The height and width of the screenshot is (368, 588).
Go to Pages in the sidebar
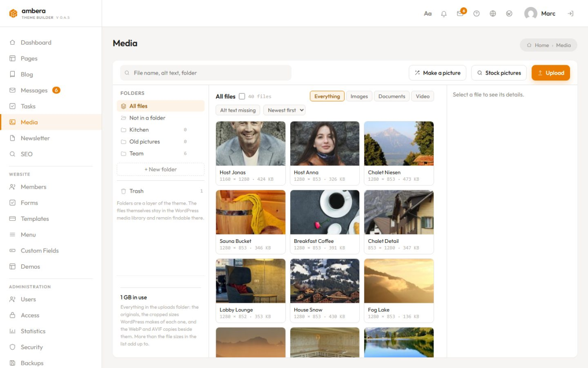click(51, 58)
